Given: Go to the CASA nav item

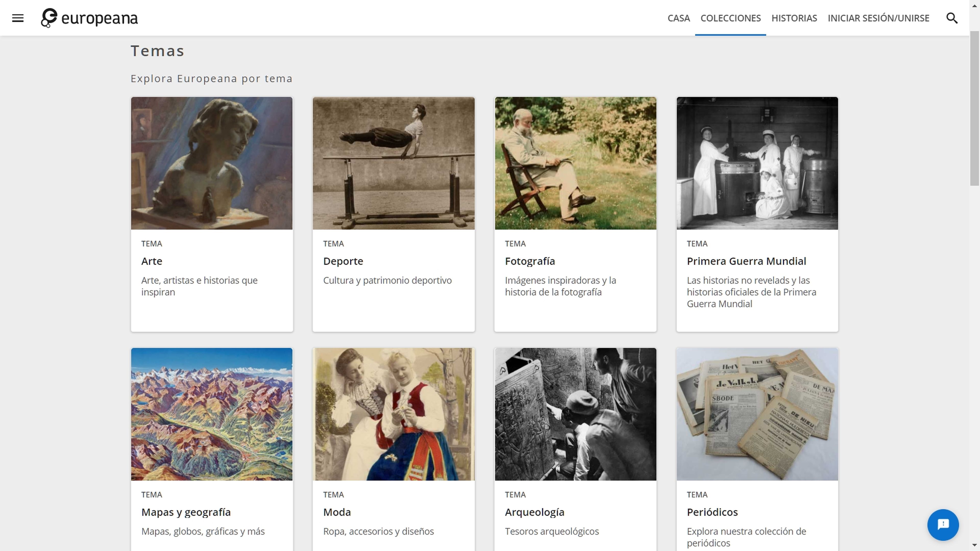Looking at the screenshot, I should [x=679, y=18].
